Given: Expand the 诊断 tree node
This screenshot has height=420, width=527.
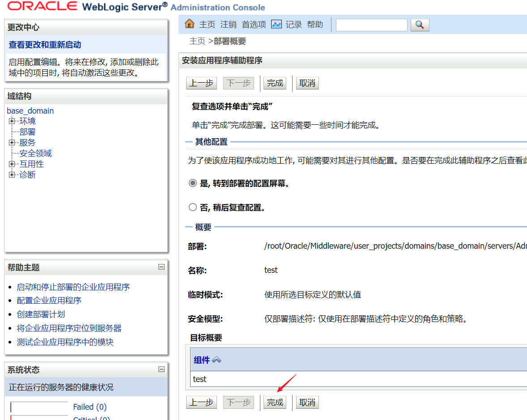Looking at the screenshot, I should (x=12, y=175).
